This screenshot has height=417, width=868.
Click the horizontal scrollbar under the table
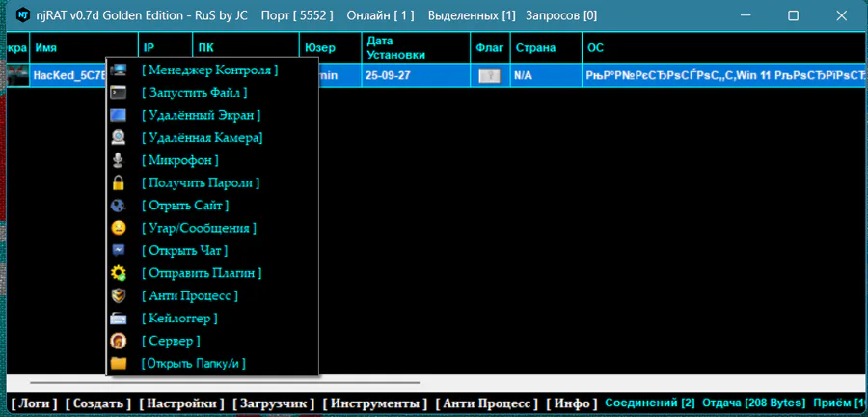click(225, 382)
